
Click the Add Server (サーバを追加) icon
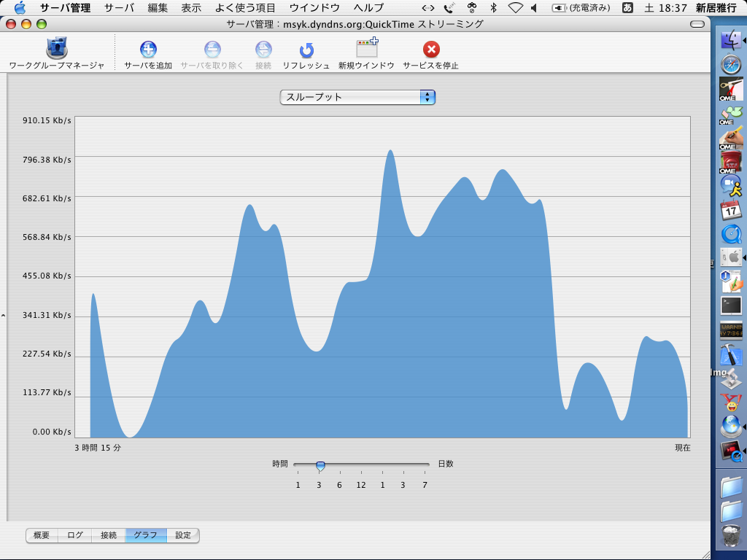pyautogui.click(x=148, y=50)
